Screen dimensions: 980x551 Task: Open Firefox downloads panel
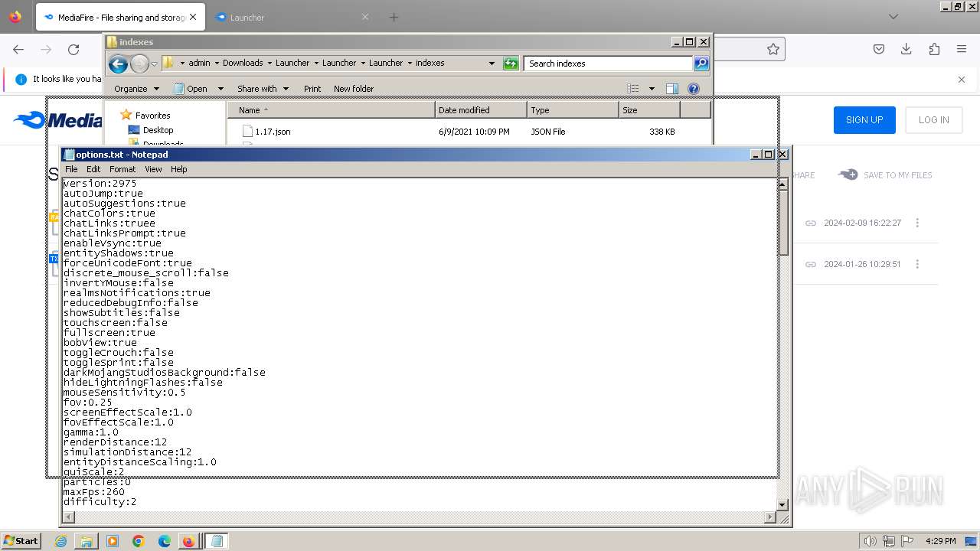coord(906,49)
